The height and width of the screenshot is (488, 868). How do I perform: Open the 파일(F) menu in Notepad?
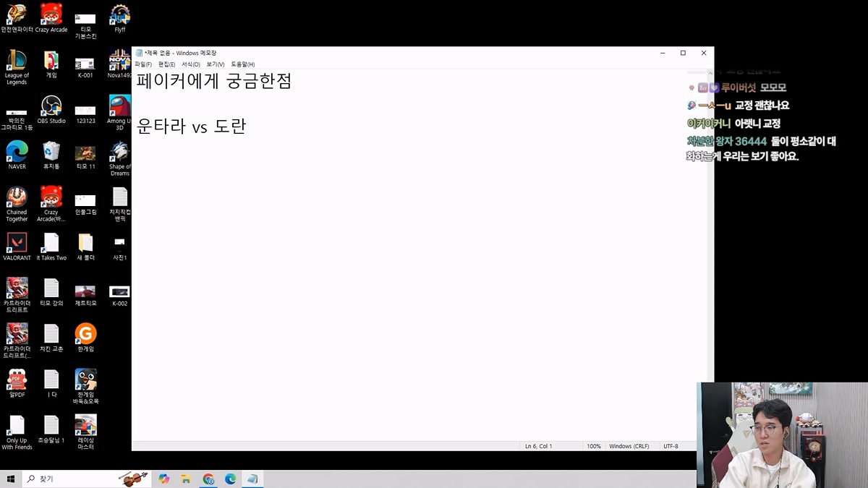tap(143, 64)
